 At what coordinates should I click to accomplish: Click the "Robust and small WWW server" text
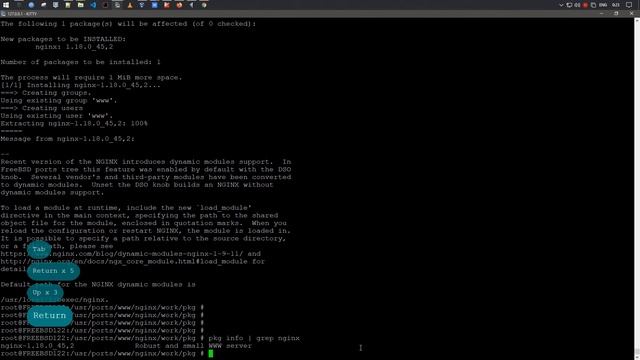point(193,346)
